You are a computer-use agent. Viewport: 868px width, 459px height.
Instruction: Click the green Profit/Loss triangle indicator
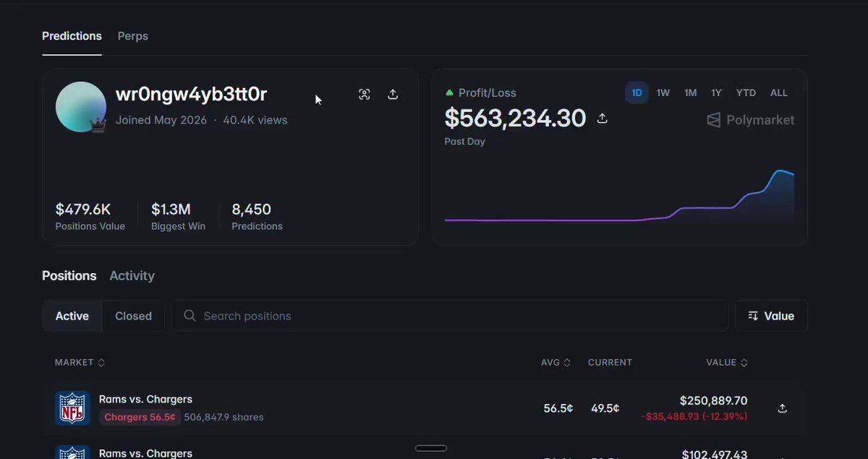[449, 93]
